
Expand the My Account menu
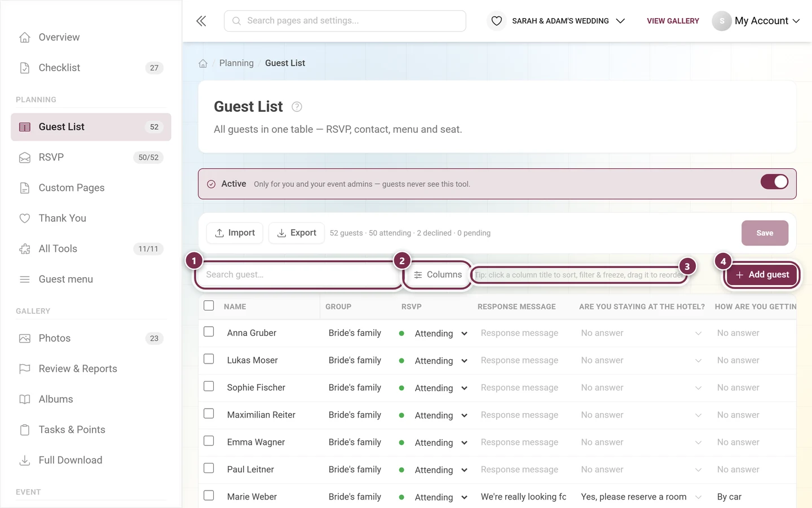[x=756, y=21]
